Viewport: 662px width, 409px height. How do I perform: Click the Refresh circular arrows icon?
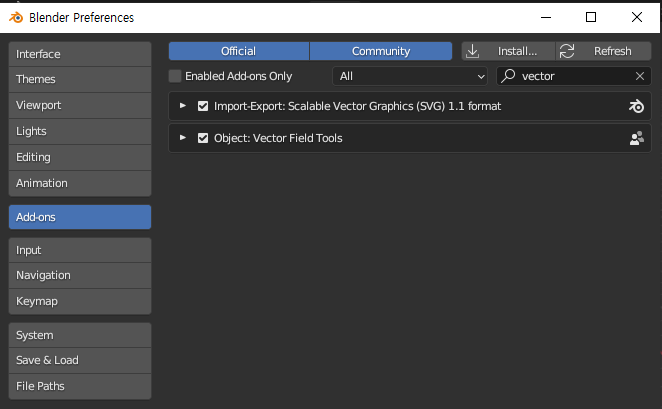pyautogui.click(x=567, y=51)
